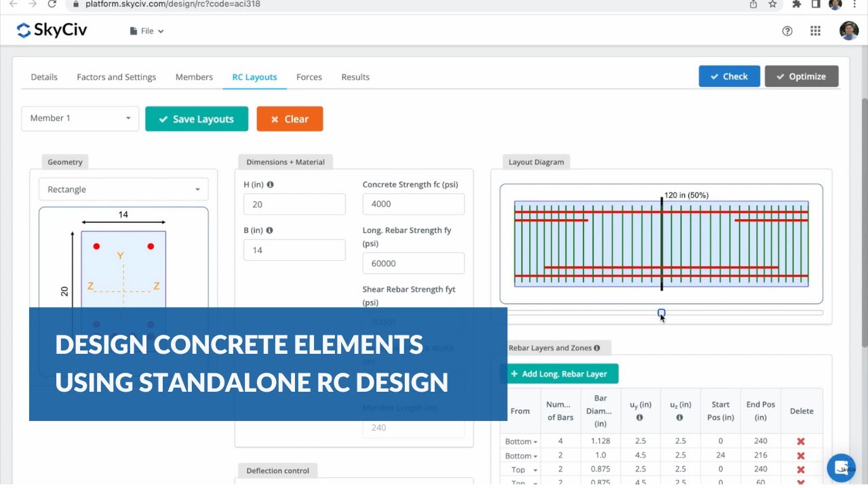Click the Optimize button

click(802, 77)
